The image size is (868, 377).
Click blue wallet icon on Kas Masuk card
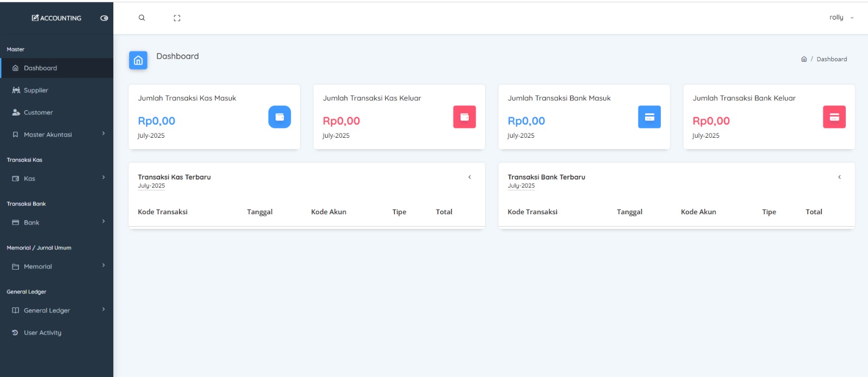(x=279, y=117)
